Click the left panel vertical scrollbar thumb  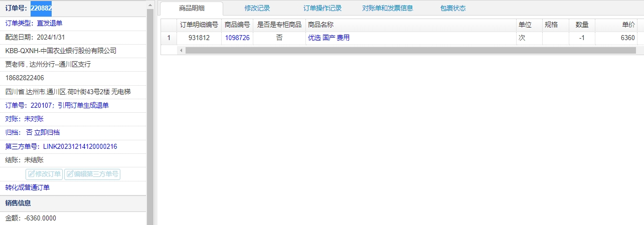tap(150, 117)
